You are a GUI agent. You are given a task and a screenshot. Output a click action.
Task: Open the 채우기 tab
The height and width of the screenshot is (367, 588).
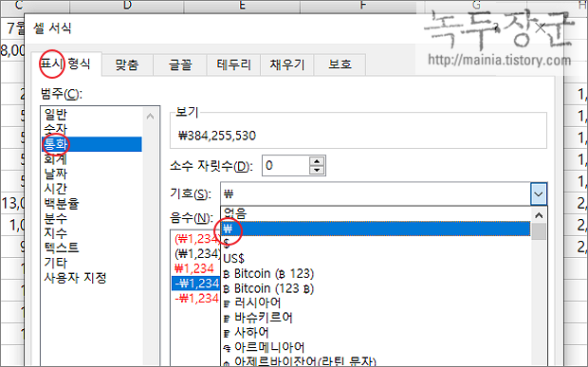click(x=286, y=64)
